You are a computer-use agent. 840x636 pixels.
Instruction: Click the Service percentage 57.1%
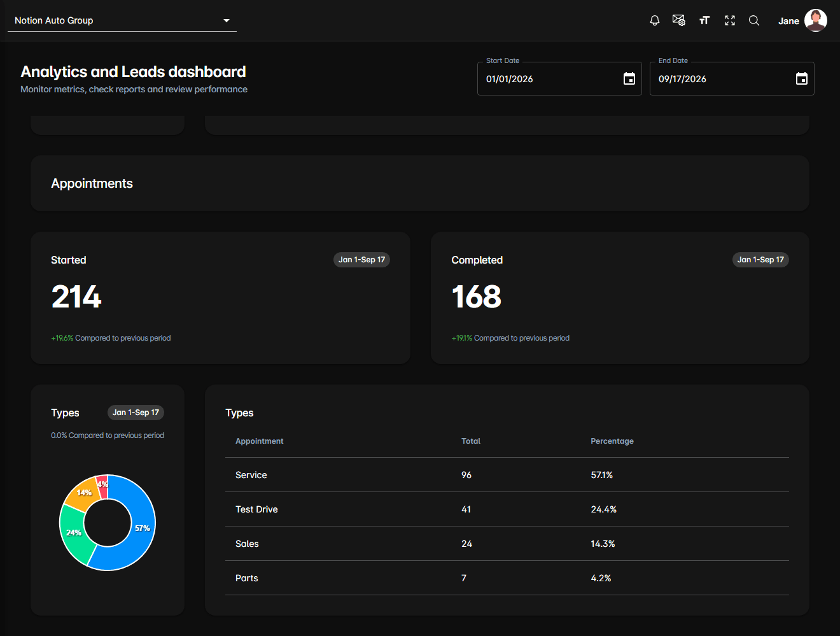602,475
